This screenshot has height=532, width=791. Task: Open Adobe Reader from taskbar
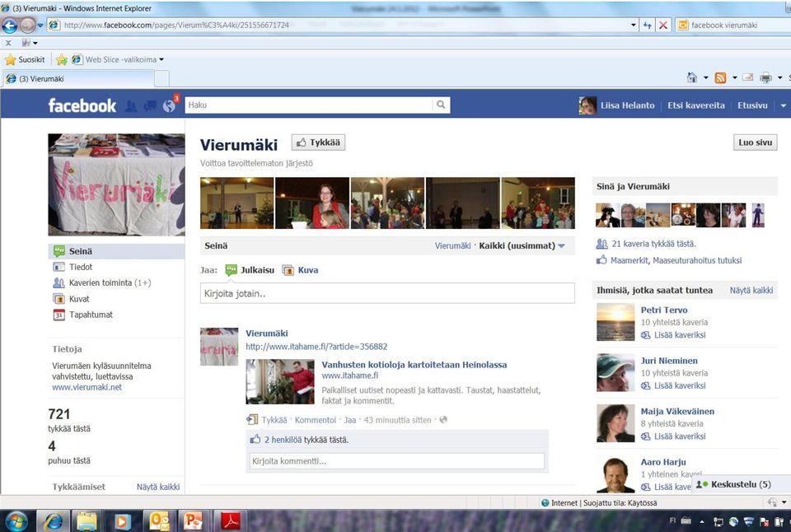tap(230, 521)
